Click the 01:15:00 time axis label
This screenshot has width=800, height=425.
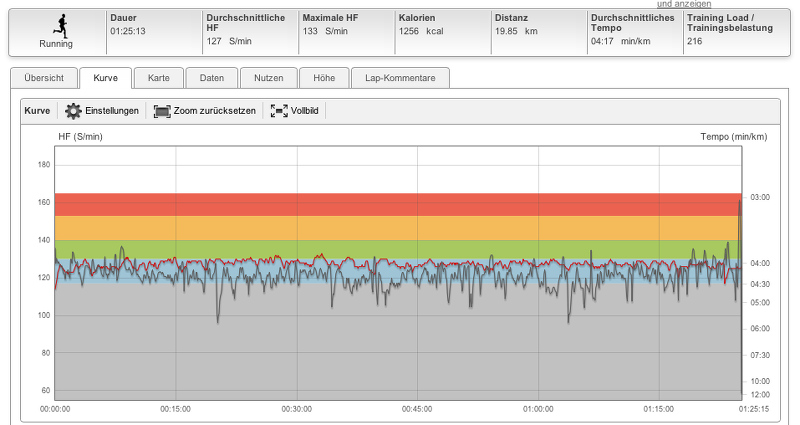point(658,409)
